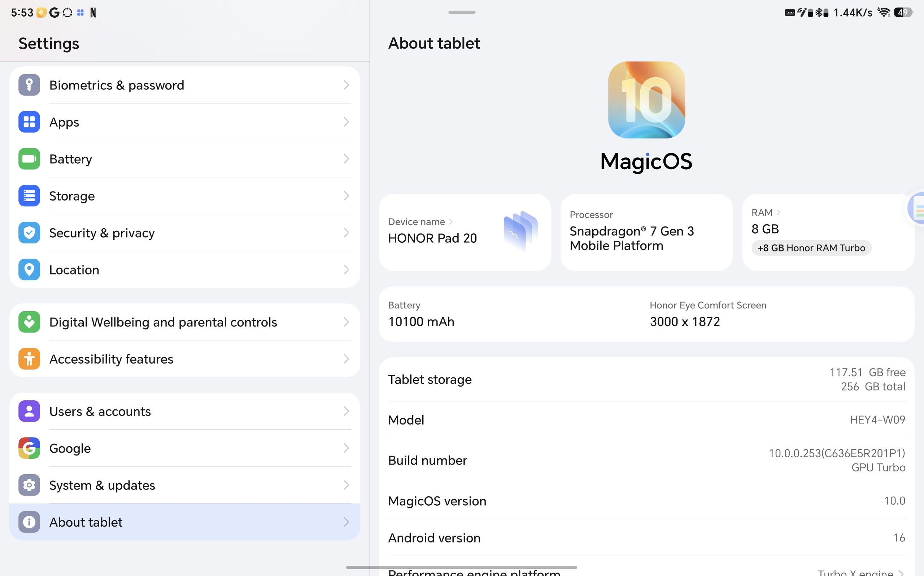Viewport: 924px width, 576px height.
Task: Tap the Security & privacy shield icon
Action: coord(29,233)
